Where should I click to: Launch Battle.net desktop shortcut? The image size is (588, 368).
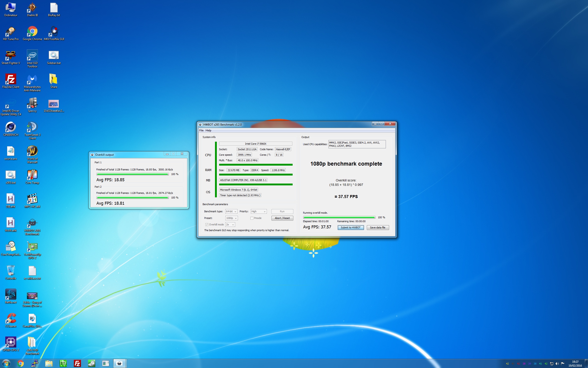pos(11,296)
